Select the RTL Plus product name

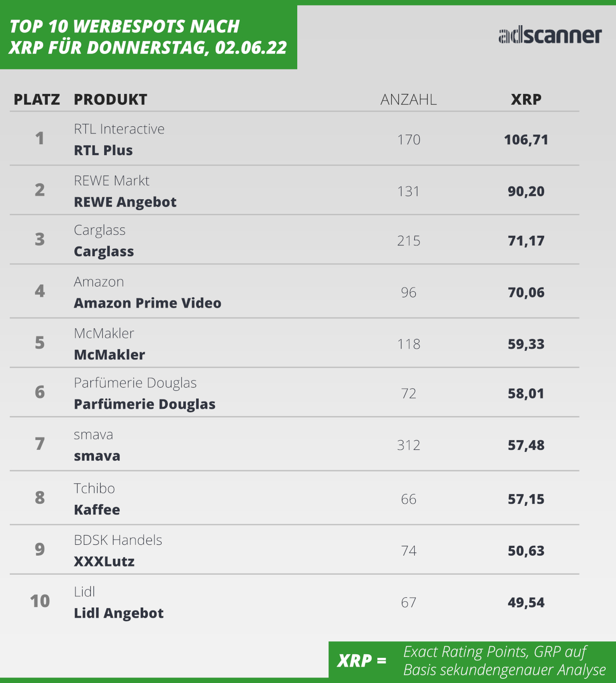pyautogui.click(x=103, y=150)
